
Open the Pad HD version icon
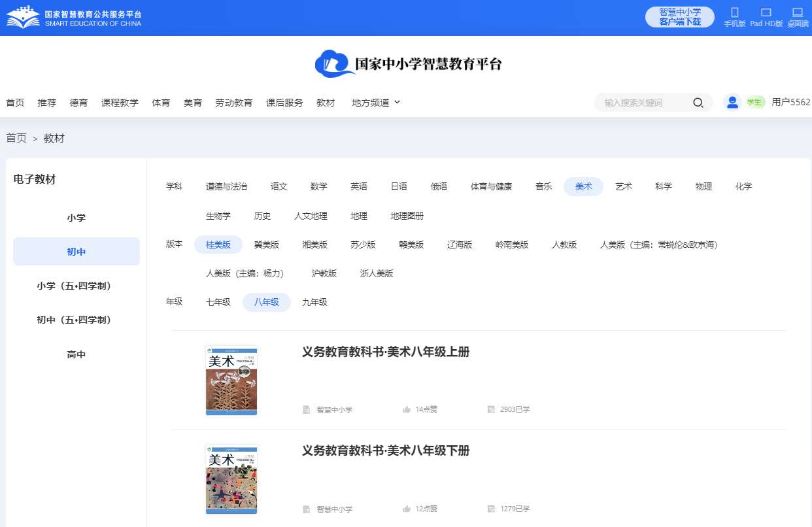click(766, 12)
